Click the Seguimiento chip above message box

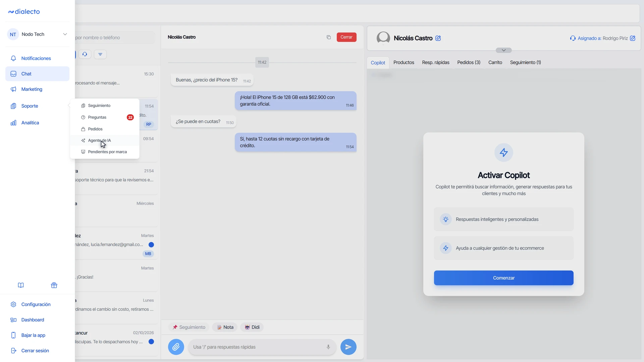(189, 327)
